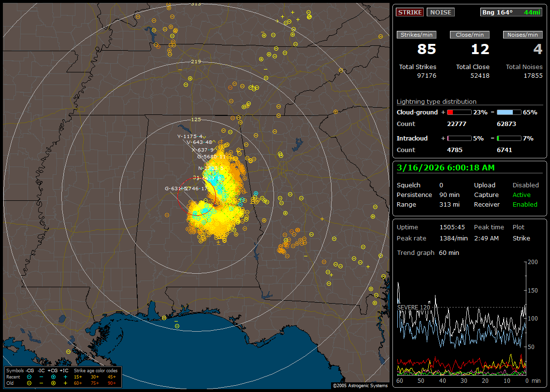The width and height of the screenshot is (550, 392).
Task: Click the old negative CG yellow legend symbol
Action: coord(29,383)
